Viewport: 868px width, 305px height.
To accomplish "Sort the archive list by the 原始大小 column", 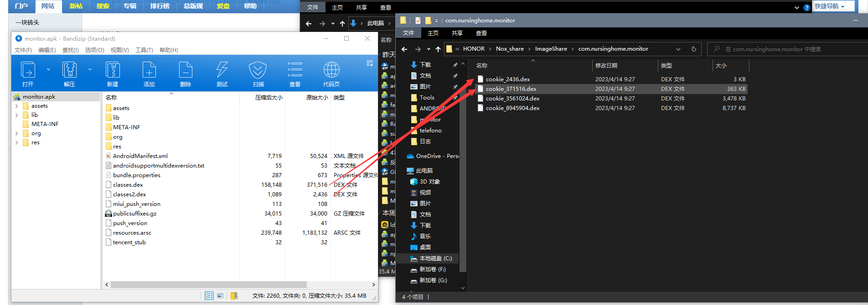I will tap(317, 98).
